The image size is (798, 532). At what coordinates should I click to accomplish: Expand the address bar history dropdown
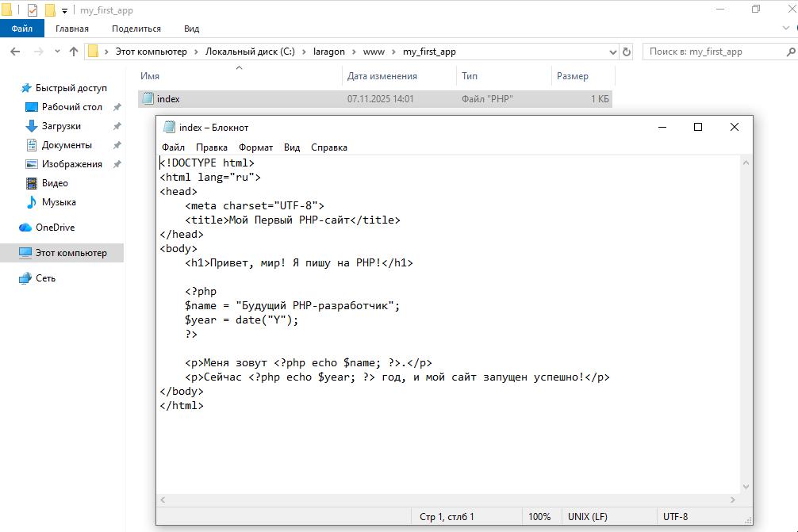[612, 52]
